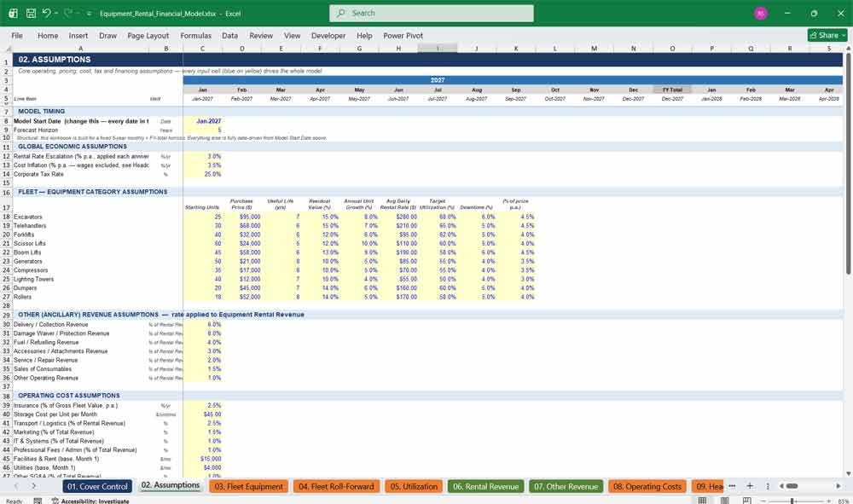Switch to Page Break Preview icon
This screenshot has width=853, height=504.
coord(747,501)
